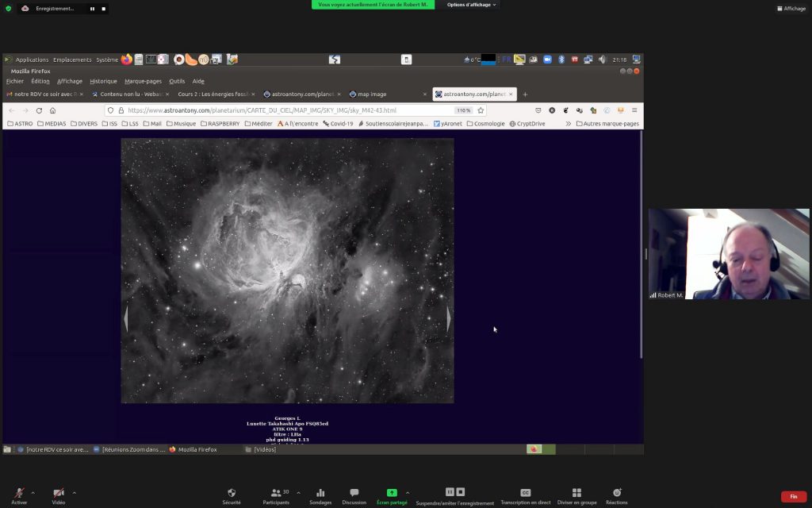Enable Transcription en direct captions
Viewport: 812px width, 508px height.
coord(525,495)
